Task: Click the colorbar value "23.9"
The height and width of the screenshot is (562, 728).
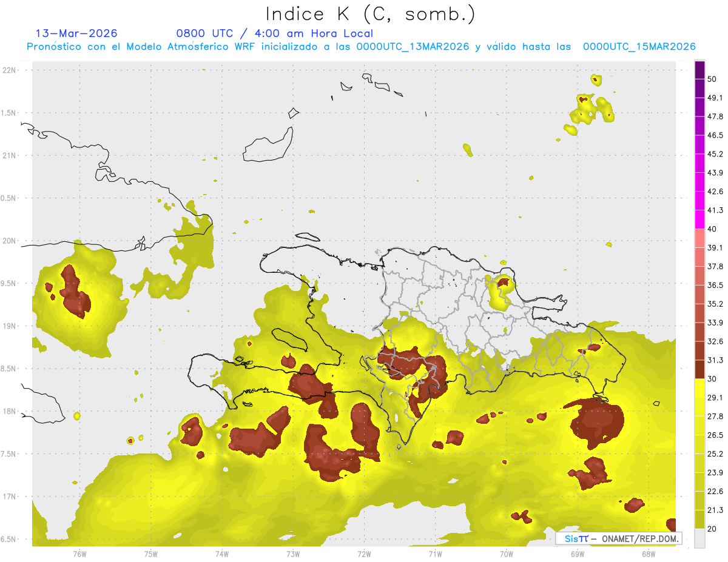Action: click(x=715, y=472)
